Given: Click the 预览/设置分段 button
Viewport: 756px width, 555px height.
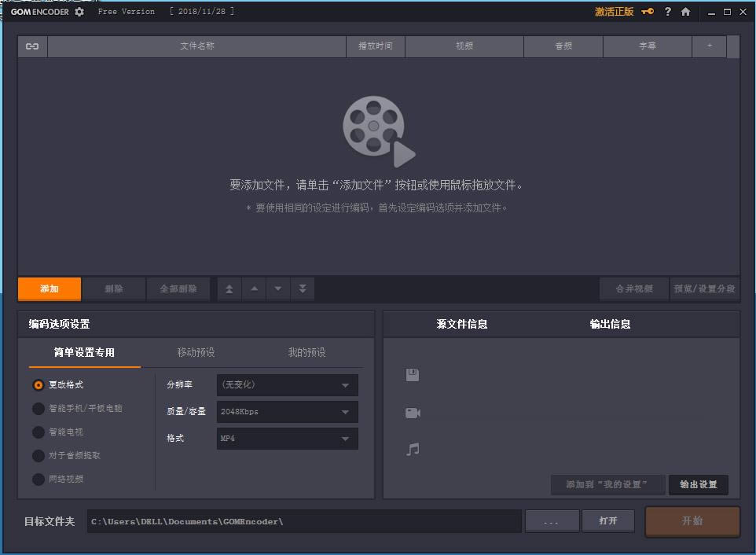Looking at the screenshot, I should tap(704, 289).
